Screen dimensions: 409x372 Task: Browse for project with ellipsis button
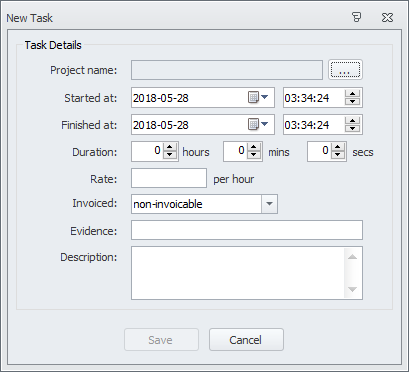(x=345, y=70)
